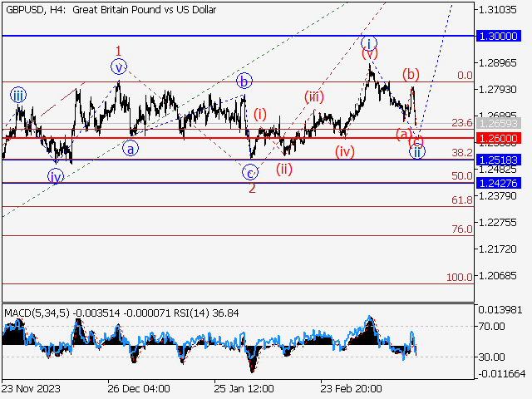Click the blue circled ii wave label
Image resolution: width=532 pixels, height=399 pixels.
[417, 152]
